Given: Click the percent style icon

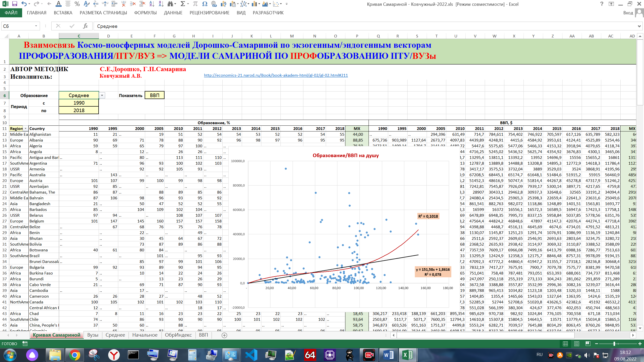Looking at the screenshot, I should (x=77, y=4).
